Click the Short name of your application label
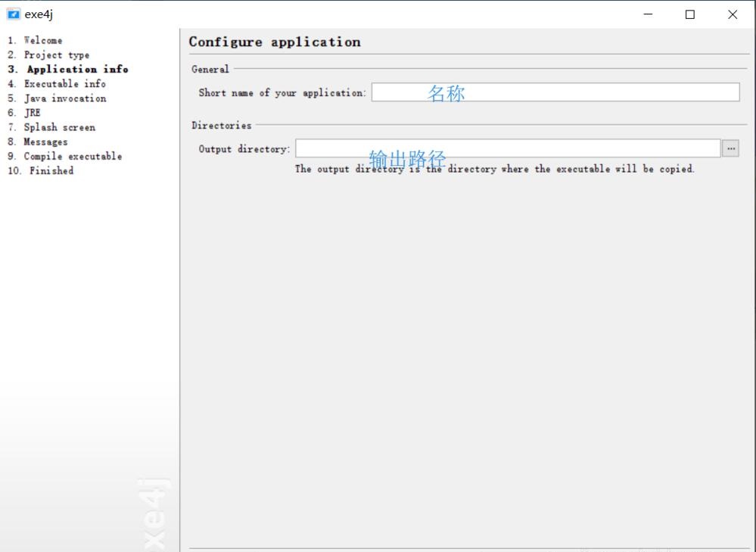 click(282, 93)
